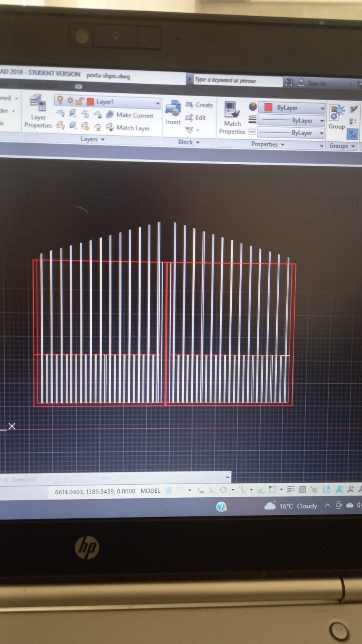Toggle lineweight display in status bar

click(x=291, y=489)
